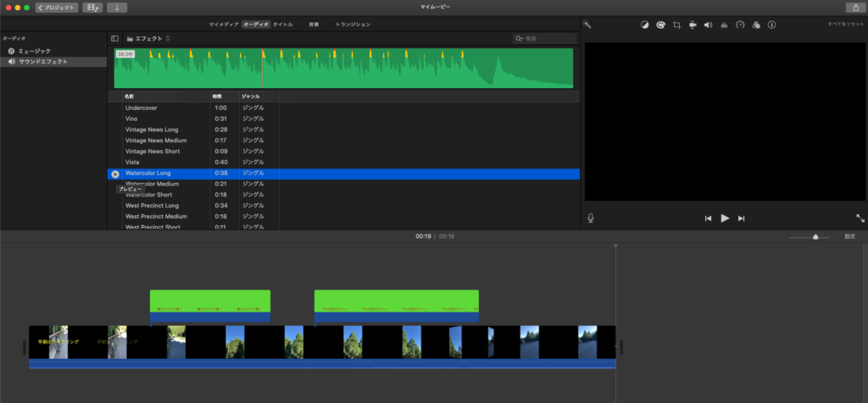The width and height of the screenshot is (868, 403).
Task: Expand the エフェクト folder dropdown
Action: 148,39
